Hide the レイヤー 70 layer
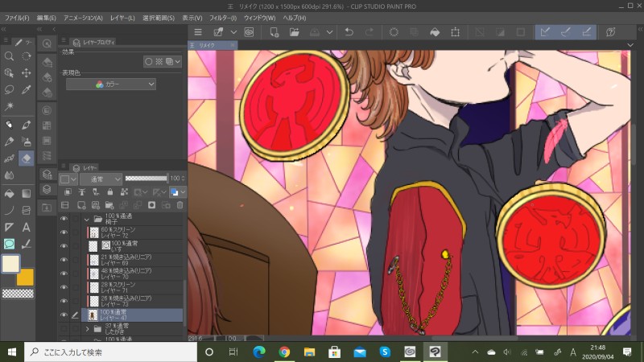The width and height of the screenshot is (644, 362). click(x=64, y=274)
